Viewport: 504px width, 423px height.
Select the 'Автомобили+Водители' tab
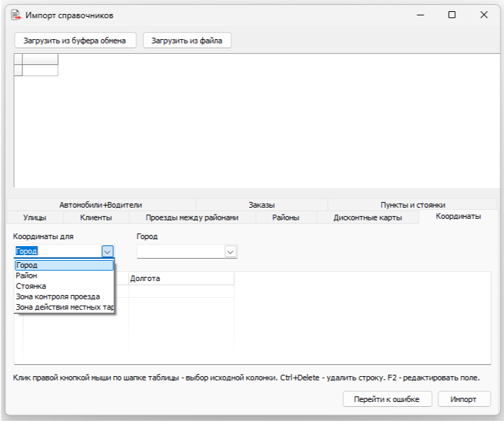pos(101,205)
